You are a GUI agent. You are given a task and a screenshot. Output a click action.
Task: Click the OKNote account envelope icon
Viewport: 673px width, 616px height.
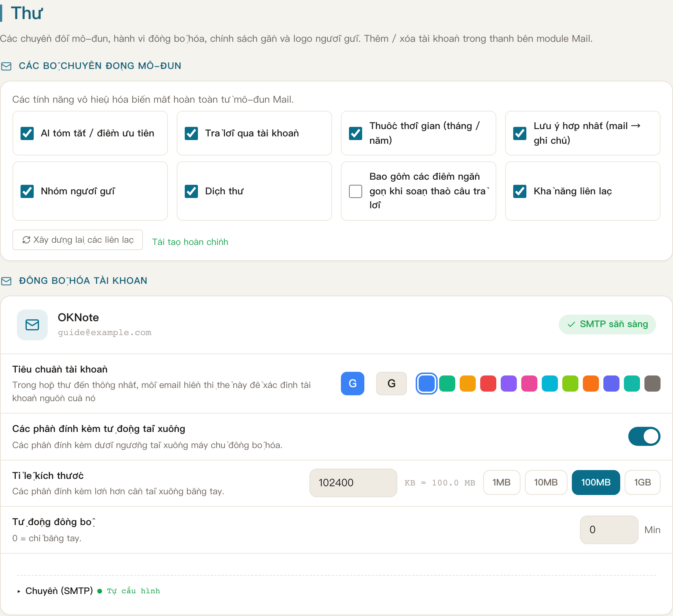point(32,325)
